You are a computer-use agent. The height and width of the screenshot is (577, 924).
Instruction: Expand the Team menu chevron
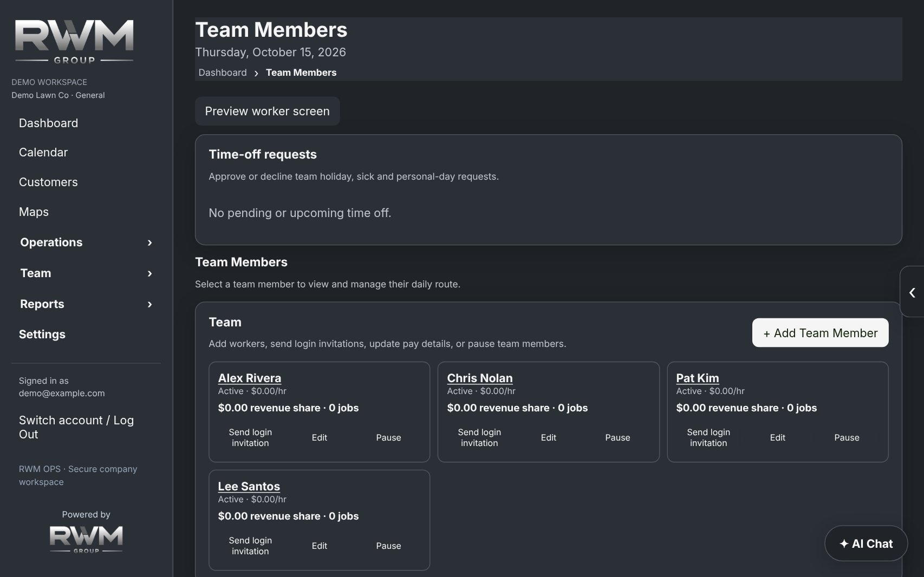150,273
